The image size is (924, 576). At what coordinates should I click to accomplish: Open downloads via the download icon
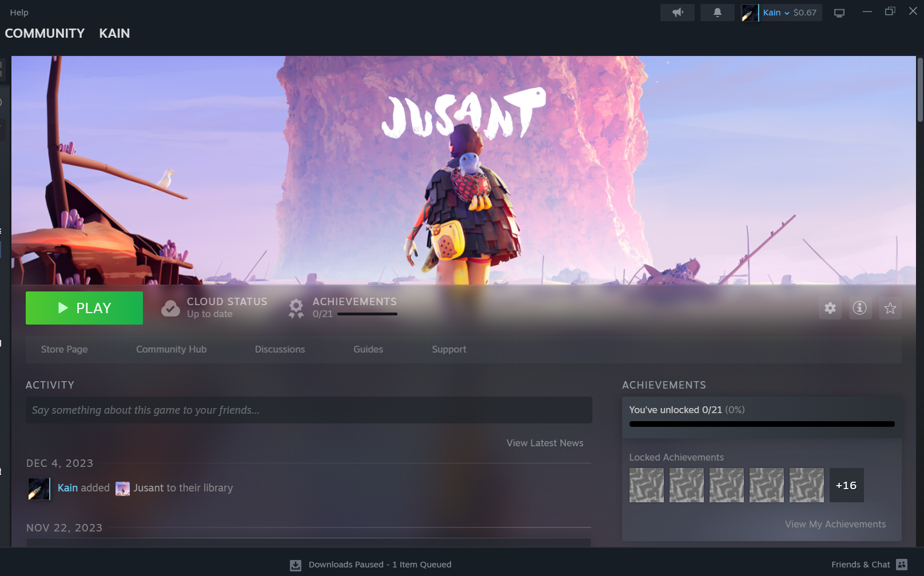click(296, 565)
